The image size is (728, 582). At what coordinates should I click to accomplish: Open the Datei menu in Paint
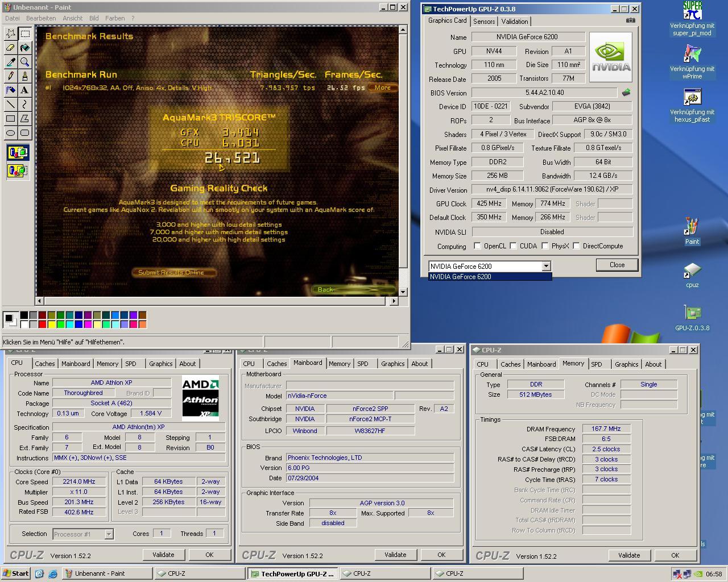click(12, 18)
